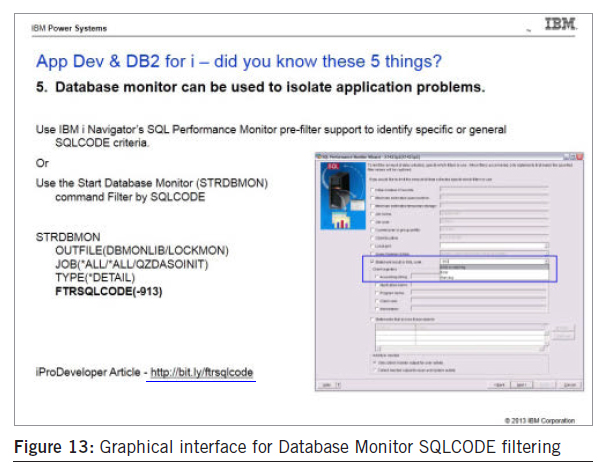Check statements that access these objects
Image resolution: width=606 pixels, height=473 pixels.
373,319
